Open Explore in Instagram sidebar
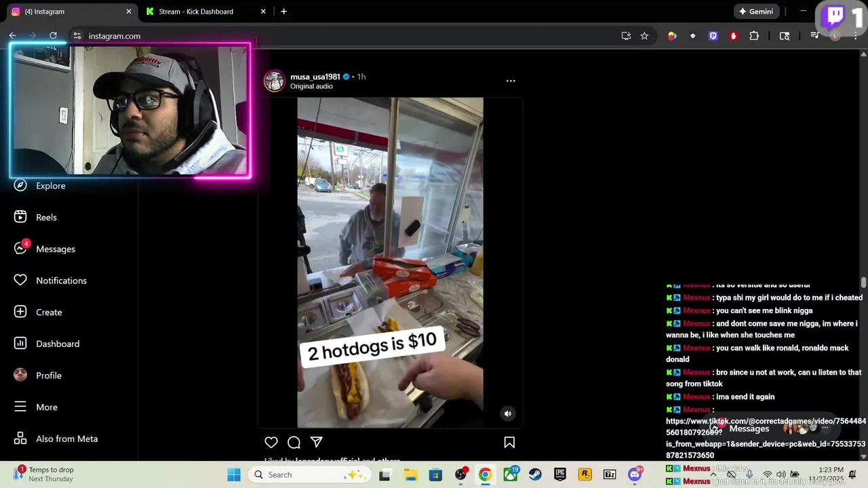This screenshot has width=868, height=488. [x=41, y=186]
